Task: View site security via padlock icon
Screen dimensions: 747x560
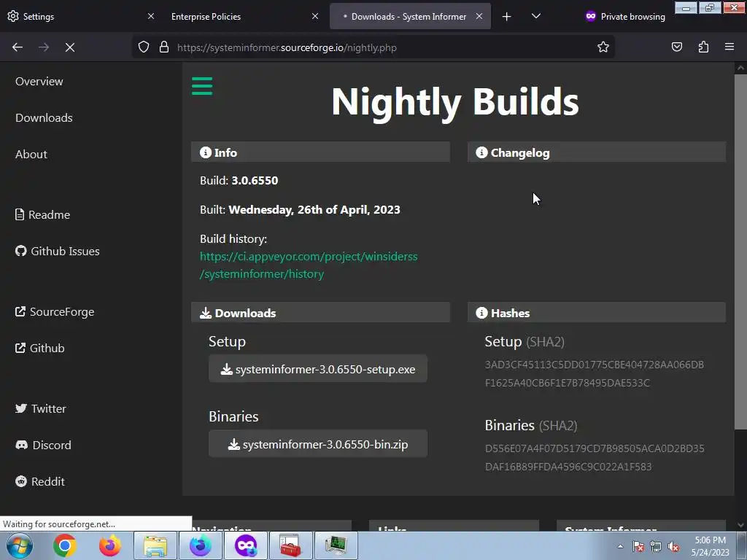Action: 164,47
